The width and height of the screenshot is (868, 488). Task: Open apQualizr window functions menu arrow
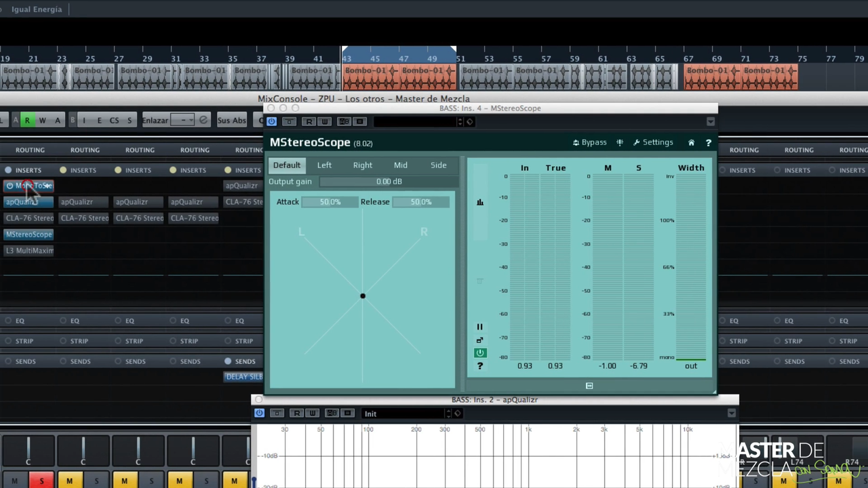click(731, 413)
